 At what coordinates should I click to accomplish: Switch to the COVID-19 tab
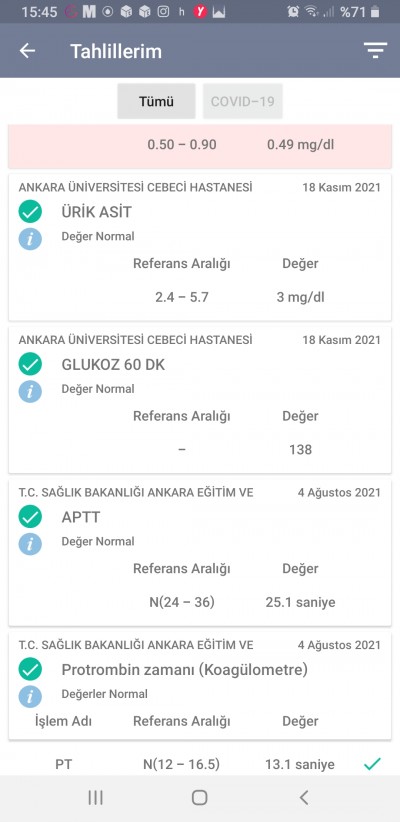click(243, 101)
